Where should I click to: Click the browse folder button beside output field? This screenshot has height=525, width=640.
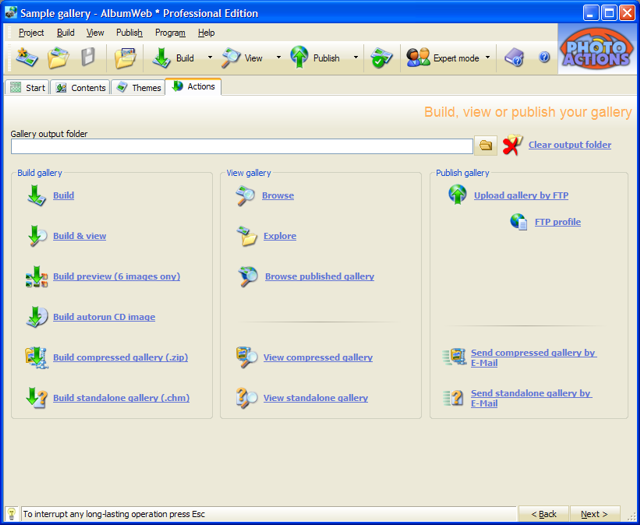486,145
